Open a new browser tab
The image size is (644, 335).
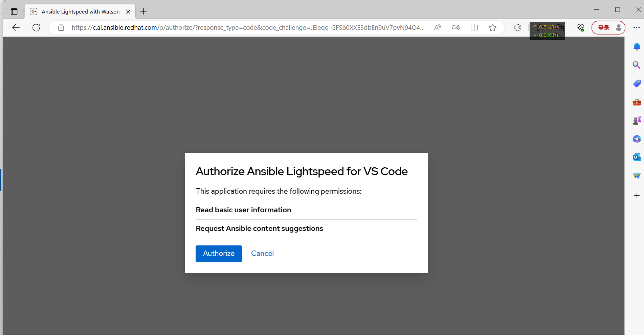143,11
